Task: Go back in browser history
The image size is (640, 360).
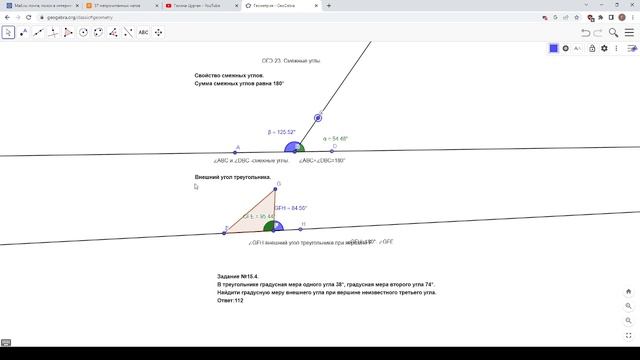Action: [x=7, y=18]
